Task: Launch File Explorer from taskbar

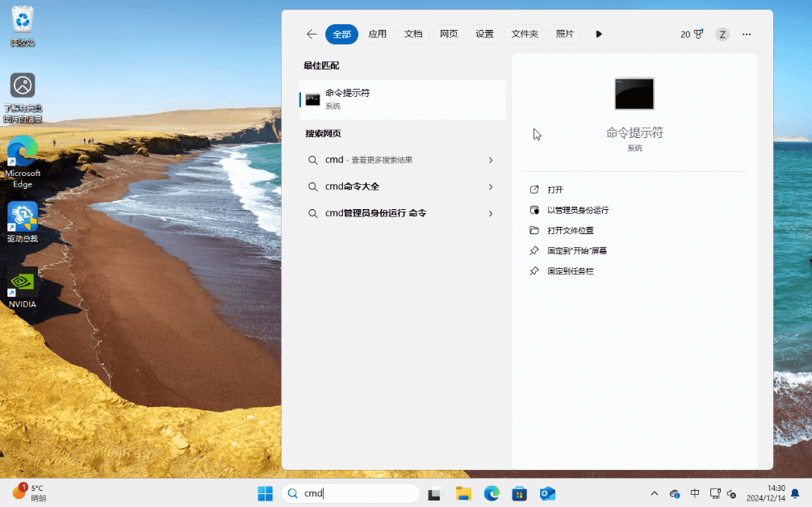Action: click(x=463, y=493)
